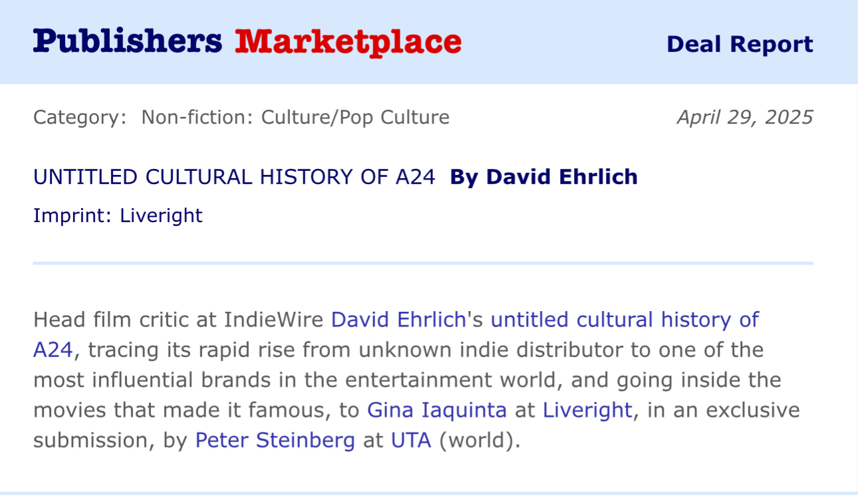Click the Non-fiction: Culture/Pop Culture category
This screenshot has width=858, height=504.
pyautogui.click(x=295, y=118)
